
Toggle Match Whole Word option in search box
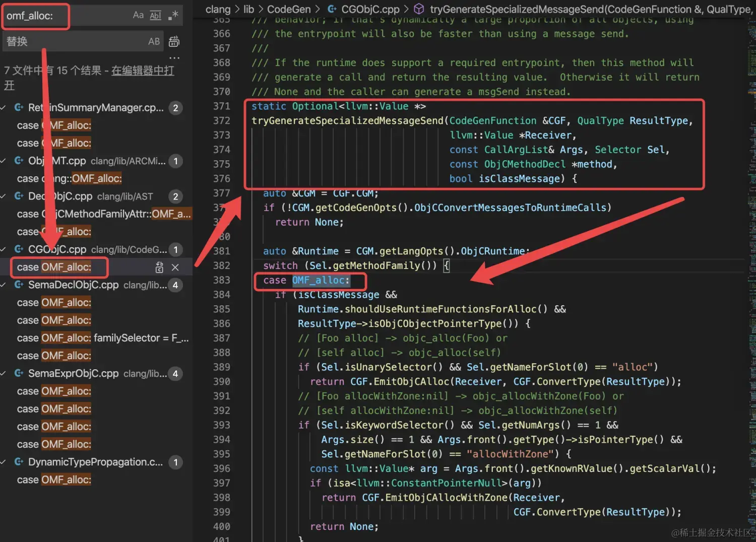click(156, 16)
